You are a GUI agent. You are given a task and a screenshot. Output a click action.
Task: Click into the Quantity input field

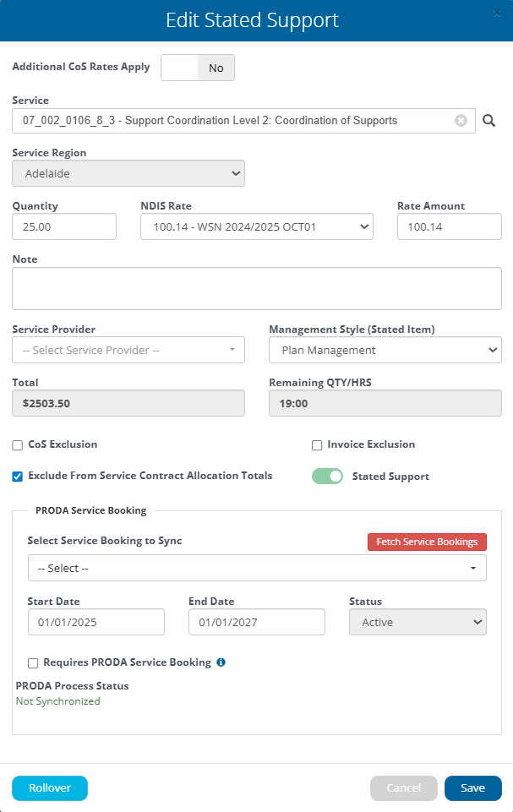pyautogui.click(x=64, y=226)
